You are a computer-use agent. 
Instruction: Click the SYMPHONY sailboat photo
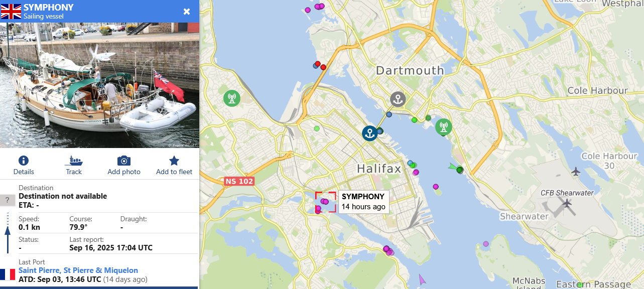(99, 85)
